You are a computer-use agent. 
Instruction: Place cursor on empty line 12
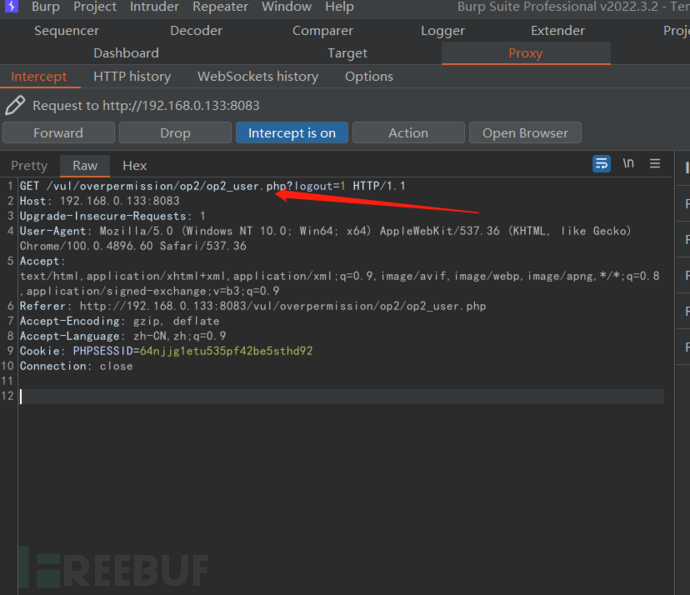[x=341, y=396]
